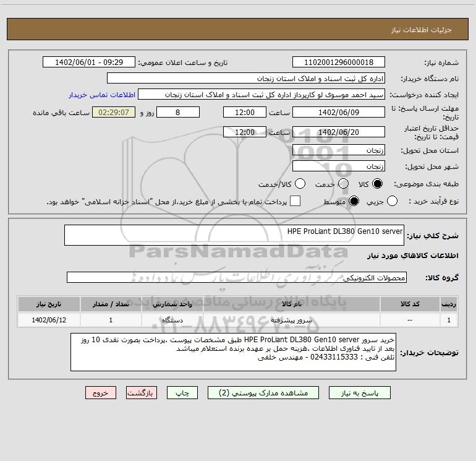Select the کالا radio button
This screenshot has height=461, width=476.
tap(377, 184)
